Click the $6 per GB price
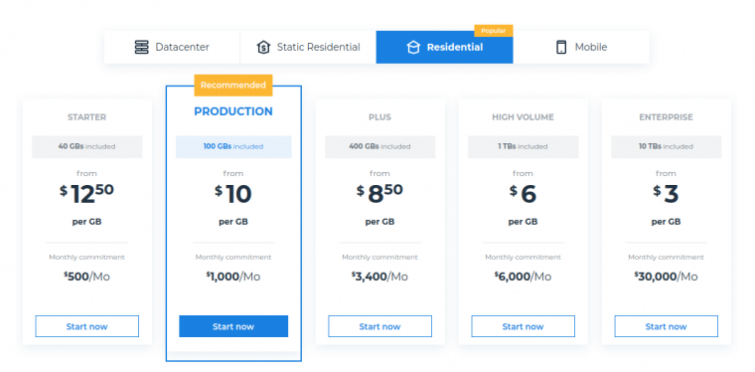The height and width of the screenshot is (372, 755). click(x=523, y=194)
